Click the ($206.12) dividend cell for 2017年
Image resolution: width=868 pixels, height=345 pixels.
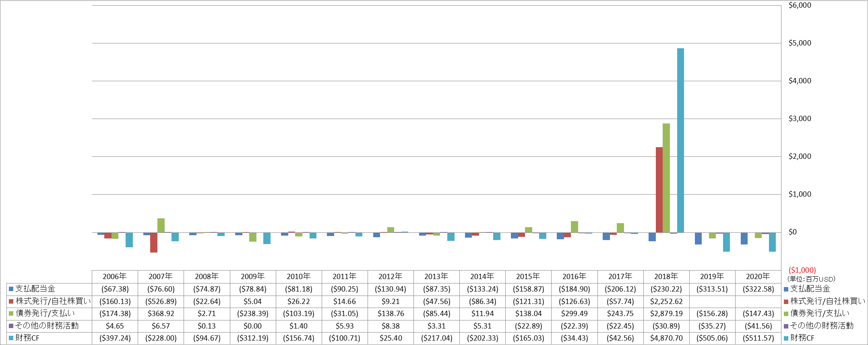pyautogui.click(x=620, y=289)
